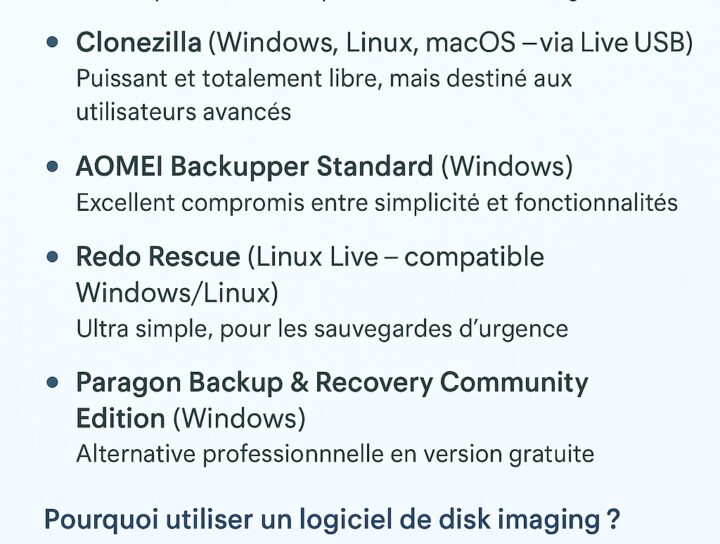720x544 pixels.
Task: Click the heading 'Pourquoi utiliser un logiciel de disk imaging ?'
Action: 332,520
